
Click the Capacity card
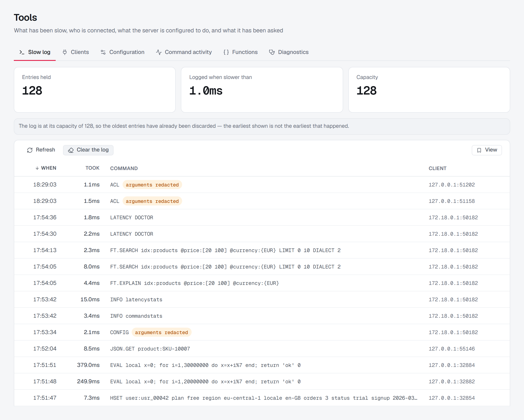[429, 90]
